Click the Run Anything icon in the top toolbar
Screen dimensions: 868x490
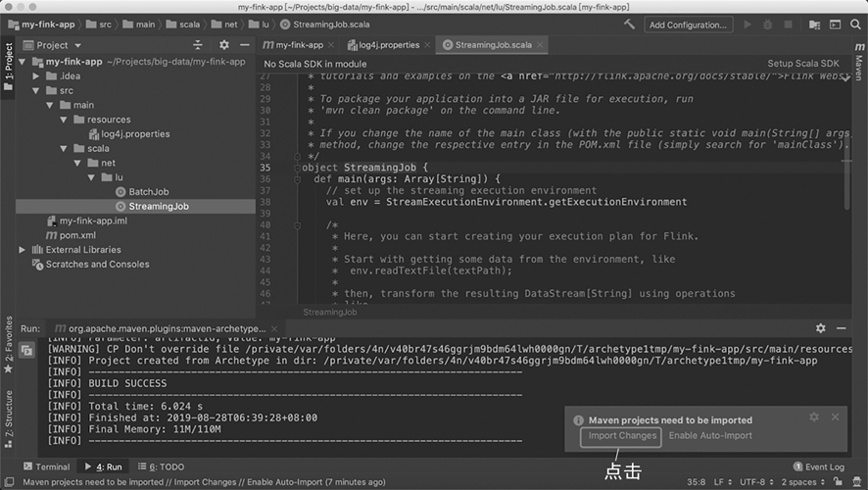point(835,24)
